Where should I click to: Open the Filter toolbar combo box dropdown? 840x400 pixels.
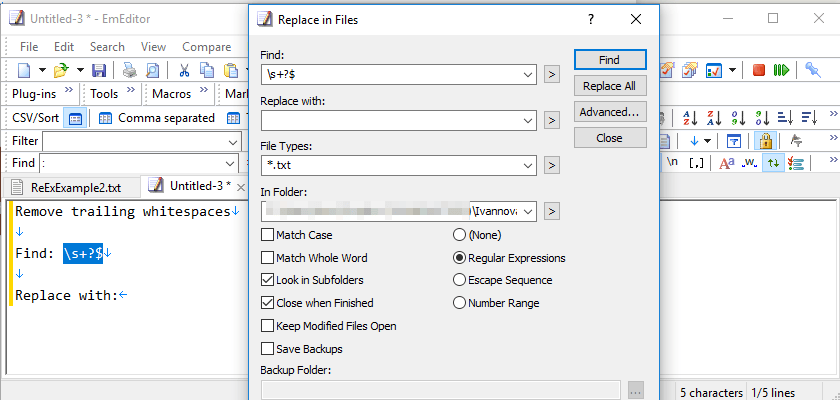click(x=232, y=142)
